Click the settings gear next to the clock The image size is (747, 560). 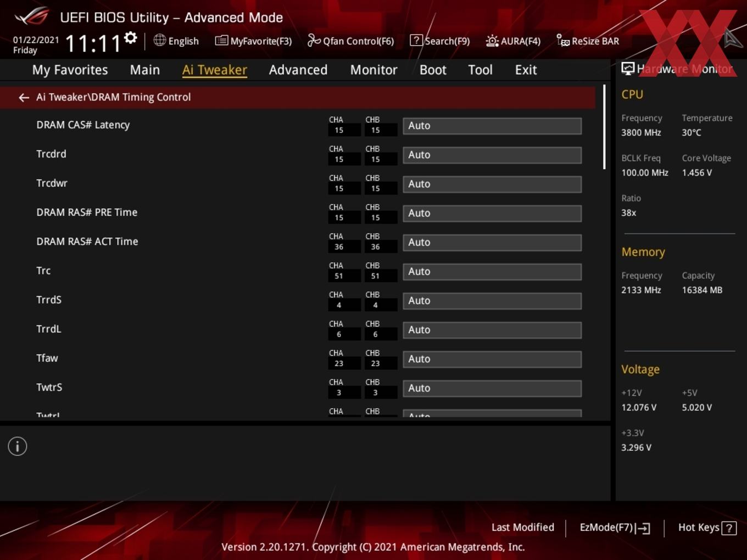coord(130,38)
